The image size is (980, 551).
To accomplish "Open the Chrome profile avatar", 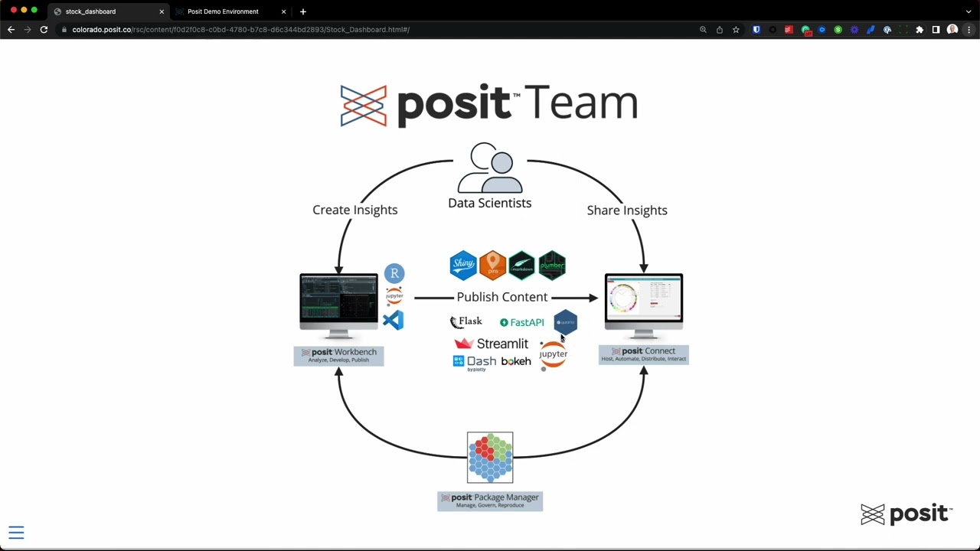I will (x=952, y=30).
